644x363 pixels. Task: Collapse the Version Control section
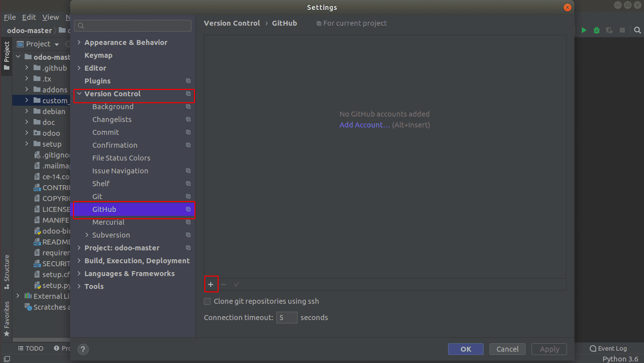(79, 93)
